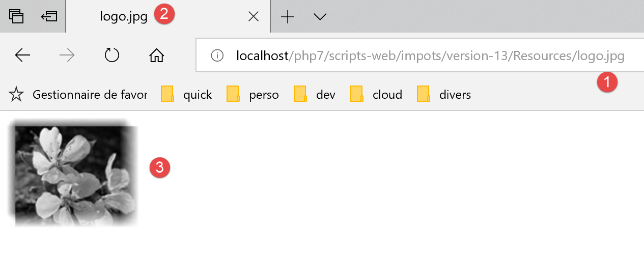
Task: Click the Forward navigation arrow
Action: click(67, 55)
